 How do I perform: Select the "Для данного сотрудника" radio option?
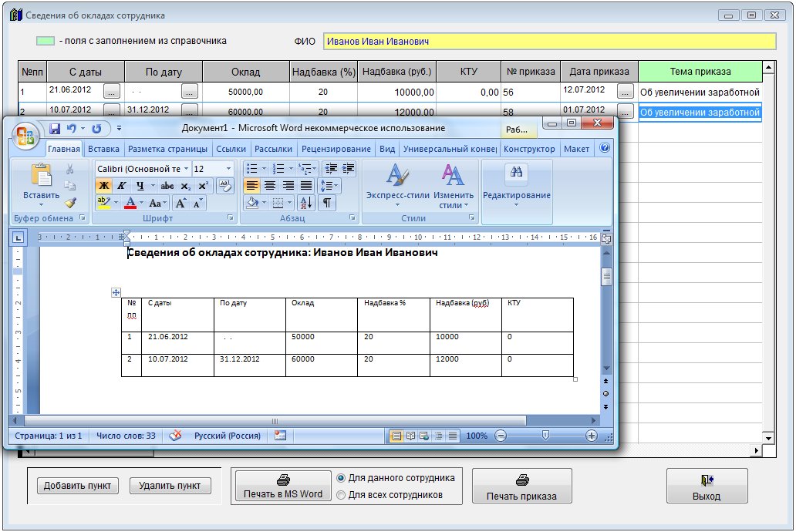(x=342, y=478)
